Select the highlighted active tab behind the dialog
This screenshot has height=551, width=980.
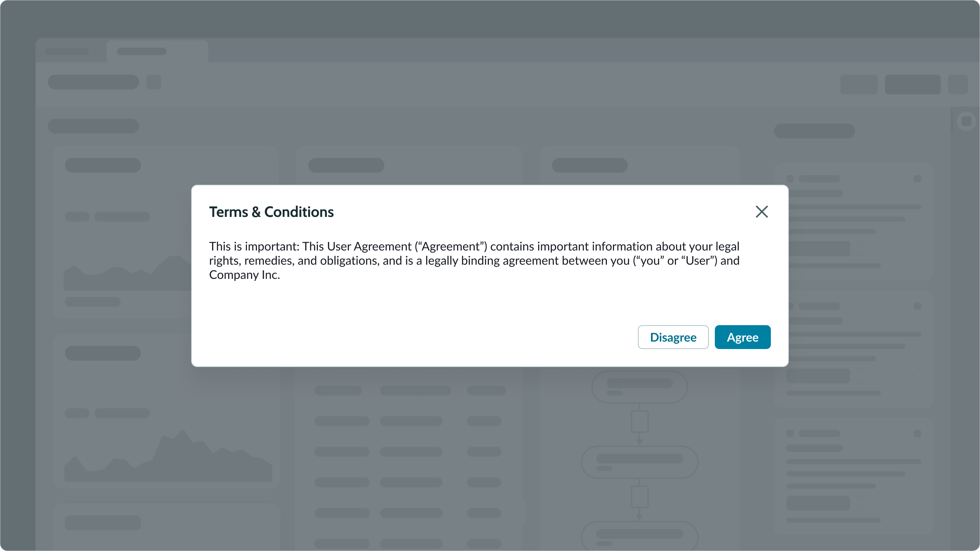pyautogui.click(x=157, y=52)
